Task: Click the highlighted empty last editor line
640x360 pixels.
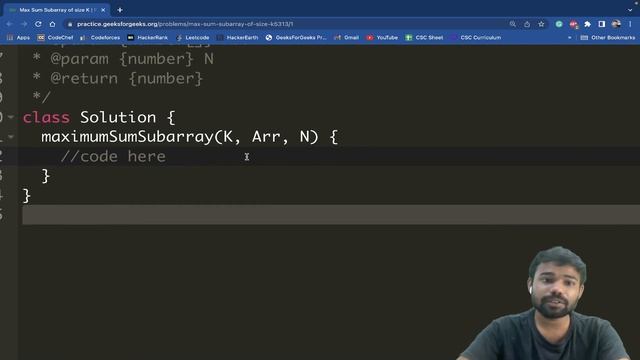Action: click(331, 215)
